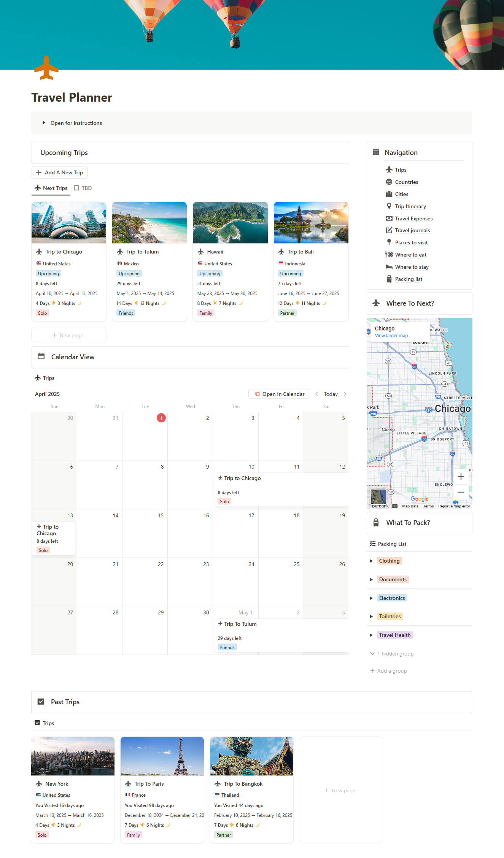
Task: Open the Travel Expenses navigation link
Action: click(414, 218)
